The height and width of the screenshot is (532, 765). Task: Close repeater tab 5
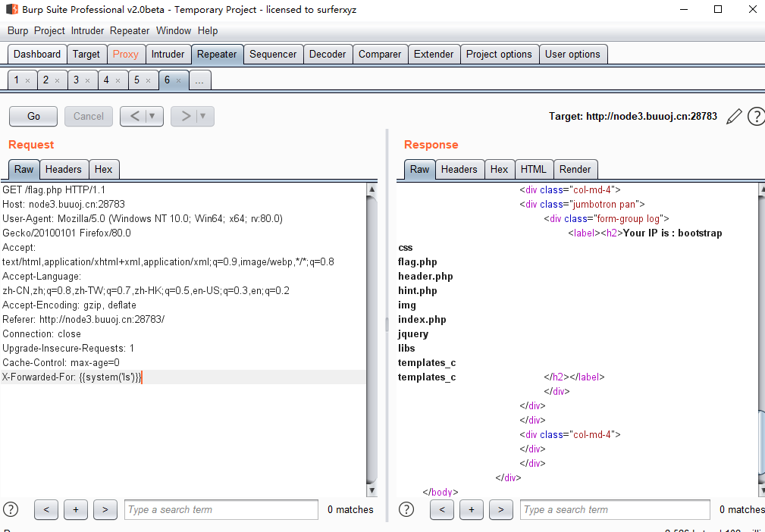pos(149,80)
